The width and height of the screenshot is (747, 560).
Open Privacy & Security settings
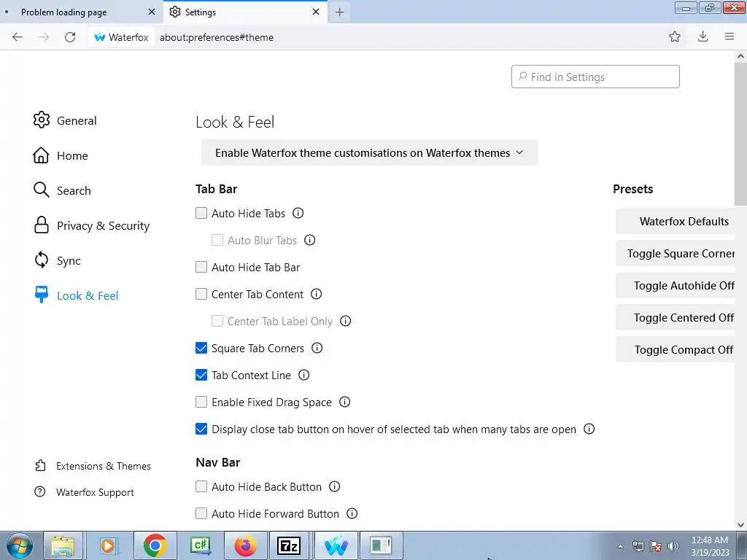[x=91, y=225]
